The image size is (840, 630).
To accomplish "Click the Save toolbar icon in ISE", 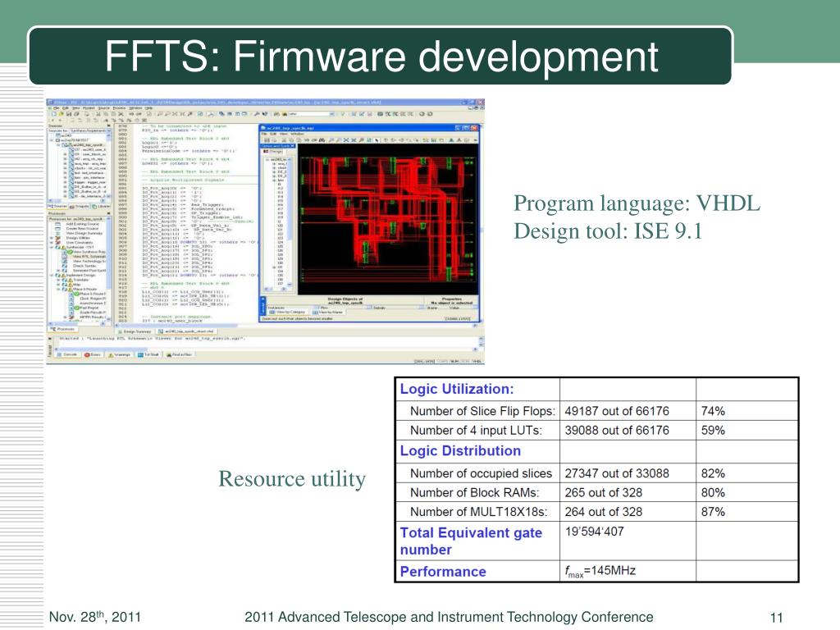I will (x=69, y=114).
